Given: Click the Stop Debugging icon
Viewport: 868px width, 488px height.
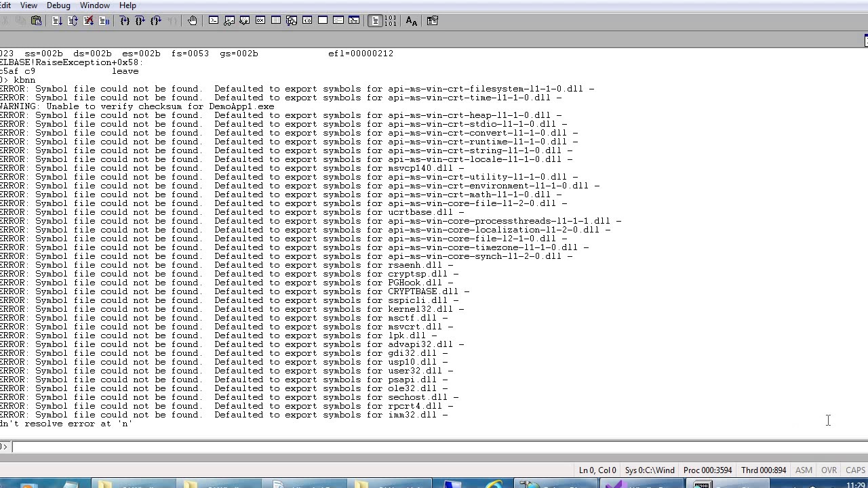Looking at the screenshot, I should coord(88,21).
